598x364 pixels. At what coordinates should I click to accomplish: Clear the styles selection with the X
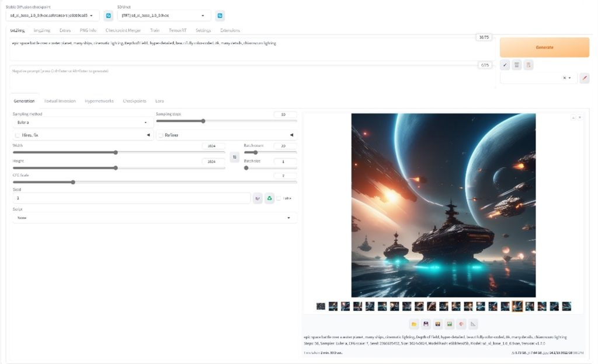click(x=565, y=78)
